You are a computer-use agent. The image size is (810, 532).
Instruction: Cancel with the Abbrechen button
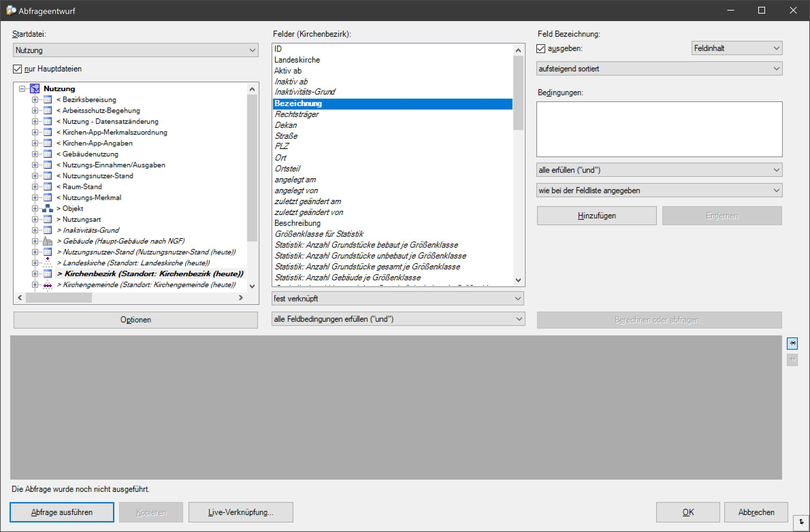756,512
